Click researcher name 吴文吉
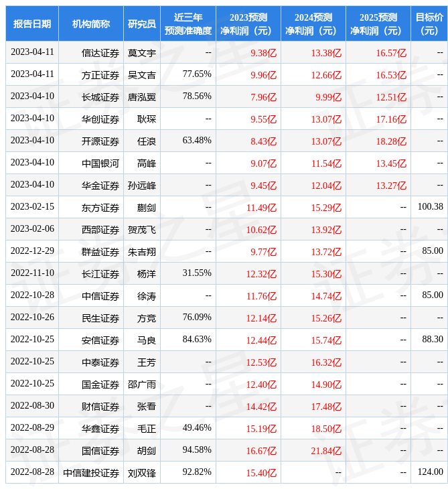Viewport: 448px width, 489px height. click(142, 75)
